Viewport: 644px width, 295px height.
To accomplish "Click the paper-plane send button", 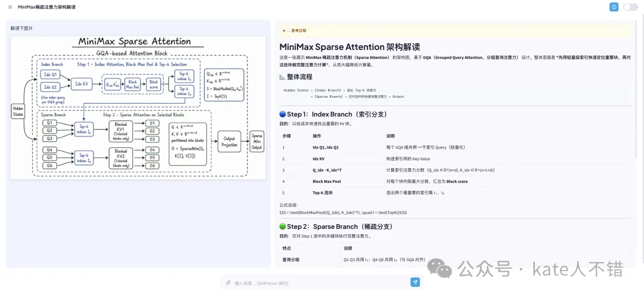I will point(415,282).
